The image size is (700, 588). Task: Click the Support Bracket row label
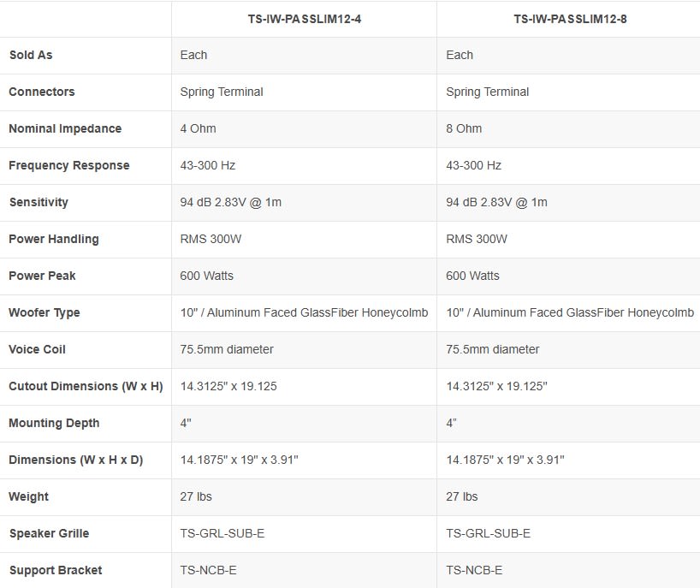[56, 570]
